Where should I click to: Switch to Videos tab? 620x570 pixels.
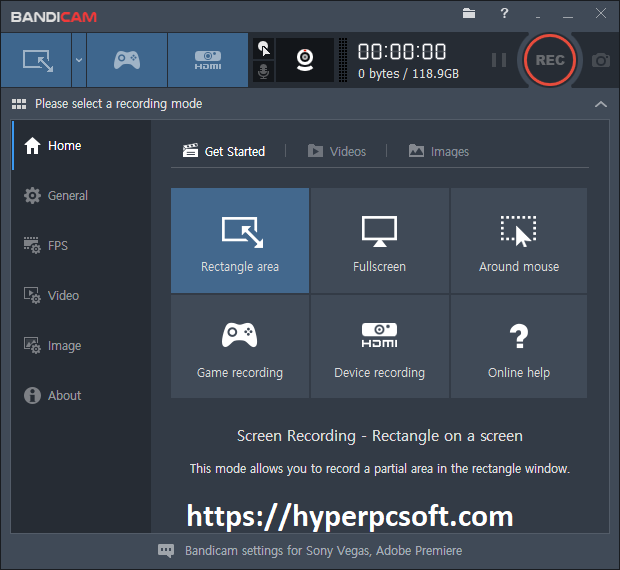tap(337, 151)
